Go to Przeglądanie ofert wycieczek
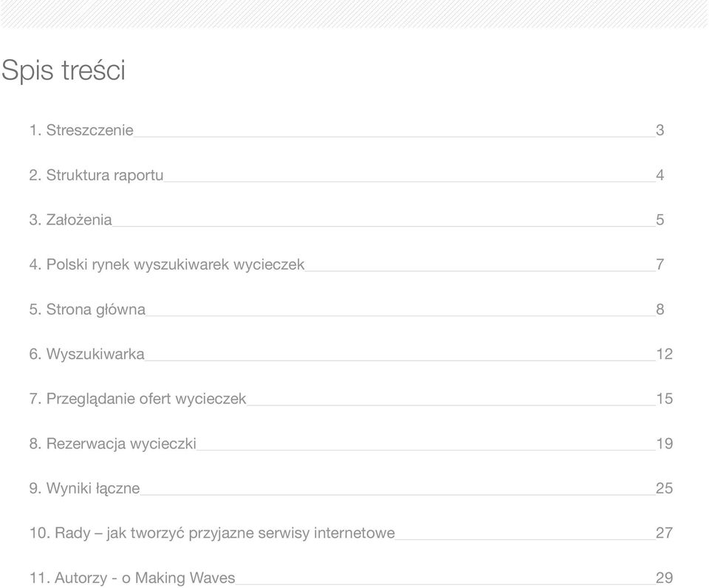This screenshot has width=709, height=588. [x=138, y=399]
